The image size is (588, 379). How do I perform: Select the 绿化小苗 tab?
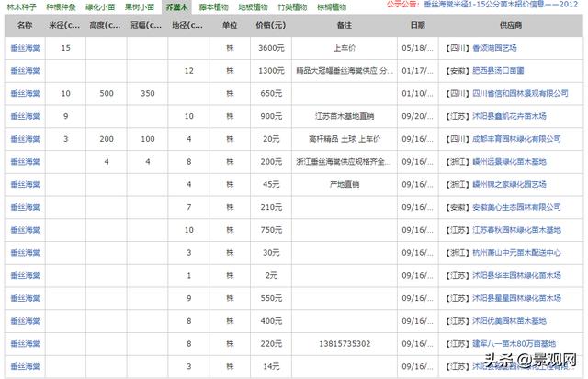click(x=100, y=6)
